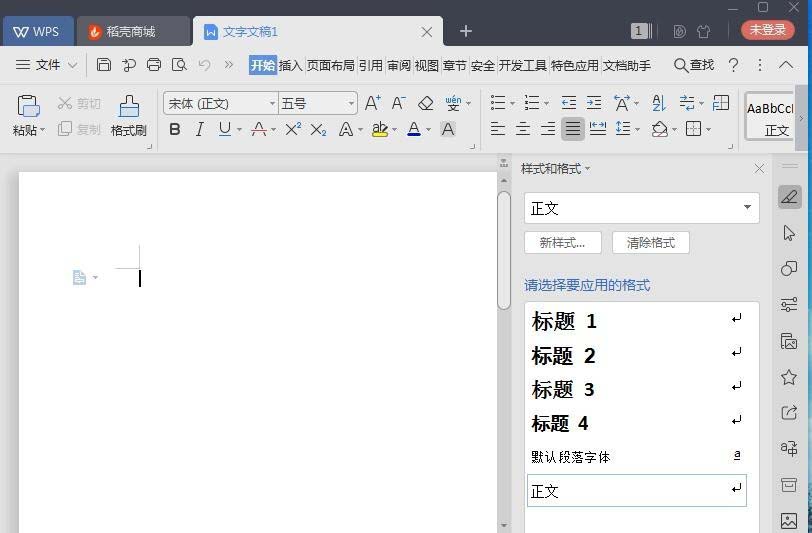Close the 样式和格式 panel
Viewport: 812px width, 533px height.
click(759, 169)
